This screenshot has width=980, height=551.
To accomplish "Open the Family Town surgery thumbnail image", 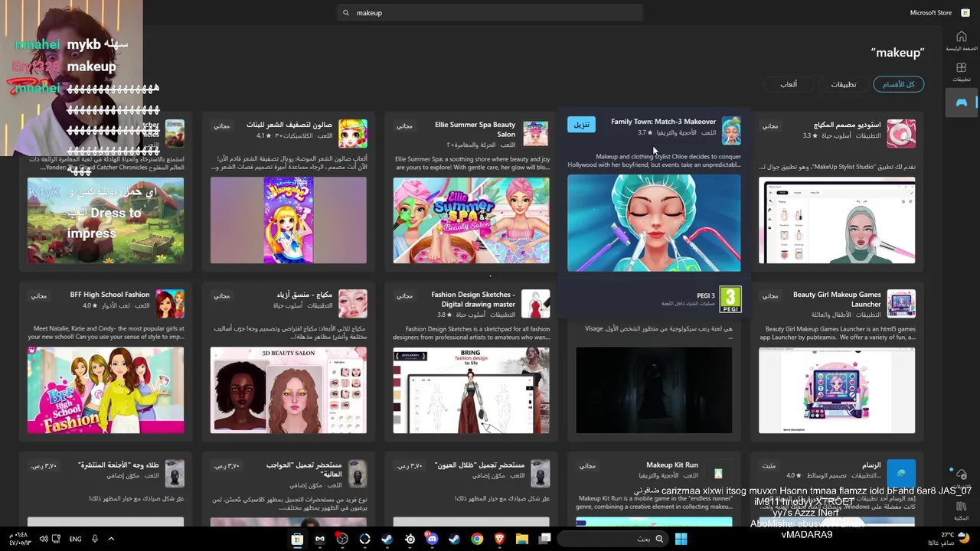I will click(654, 223).
